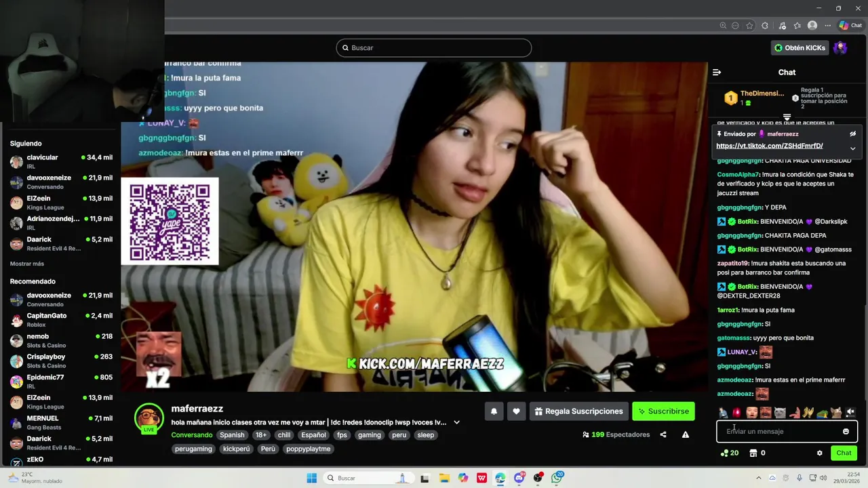Image resolution: width=868 pixels, height=488 pixels.
Task: Report the stream with warning icon
Action: (x=686, y=434)
